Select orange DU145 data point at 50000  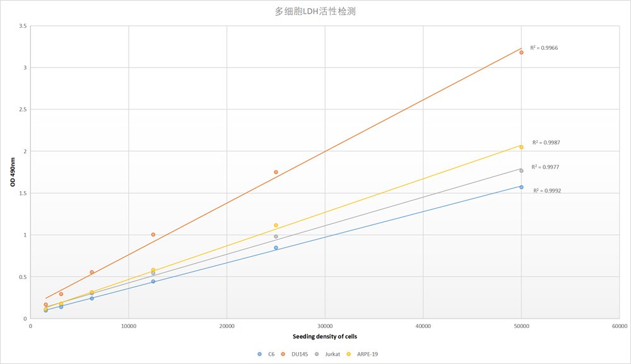point(521,52)
